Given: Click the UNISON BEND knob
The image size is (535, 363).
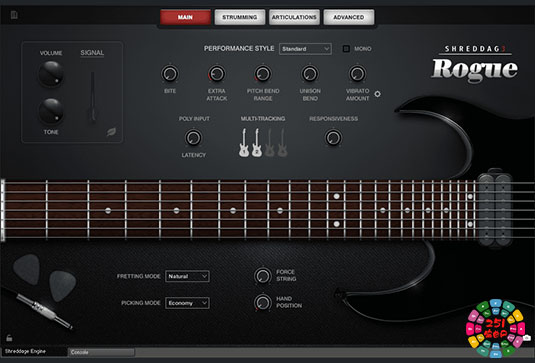Looking at the screenshot, I should 310,74.
